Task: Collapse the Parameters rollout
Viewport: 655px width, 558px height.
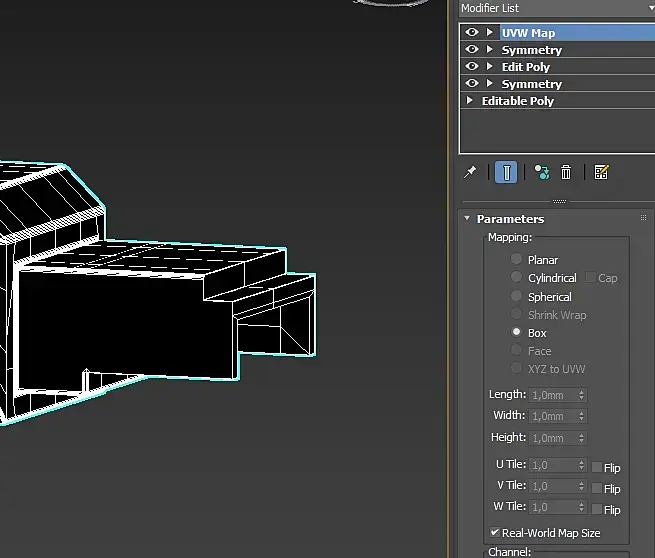Action: click(x=467, y=219)
